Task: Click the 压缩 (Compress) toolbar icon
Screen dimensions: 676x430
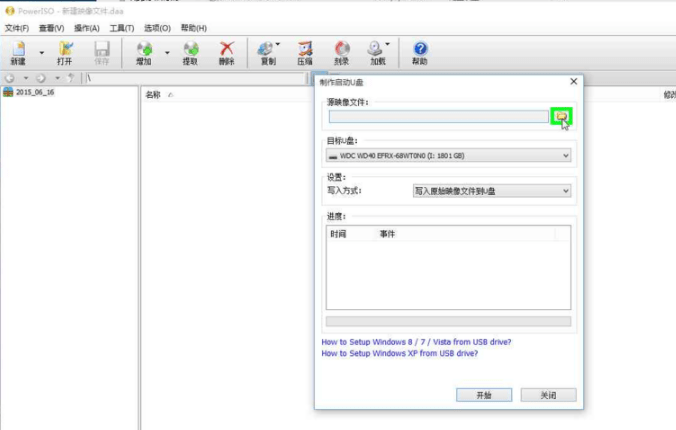Action: 305,53
